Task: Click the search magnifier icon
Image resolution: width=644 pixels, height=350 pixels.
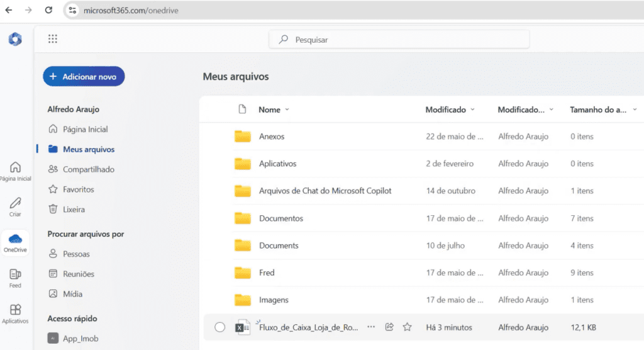Action: (284, 40)
